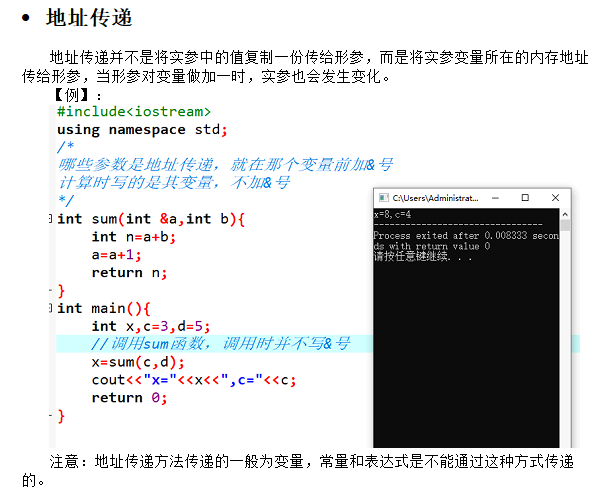613x503 pixels.
Task: Minimize the console window
Action: pos(495,198)
